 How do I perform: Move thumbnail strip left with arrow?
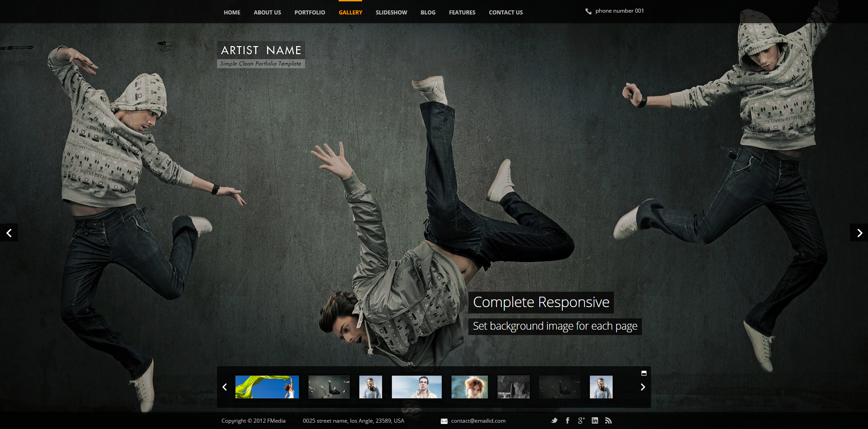point(225,387)
